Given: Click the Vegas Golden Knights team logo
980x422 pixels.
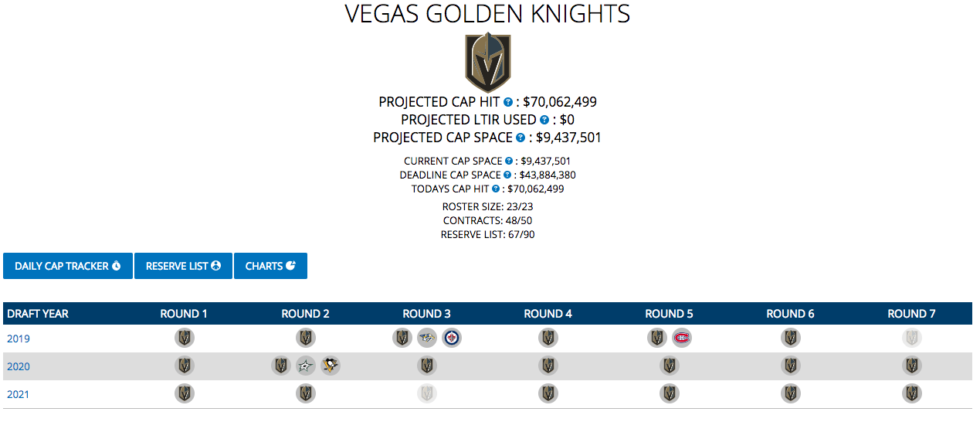Looking at the screenshot, I should [487, 63].
